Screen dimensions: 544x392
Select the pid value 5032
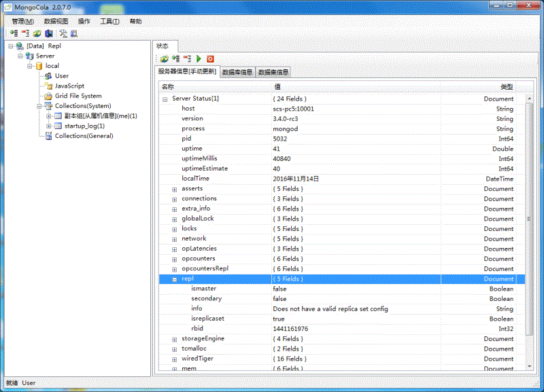tap(279, 139)
